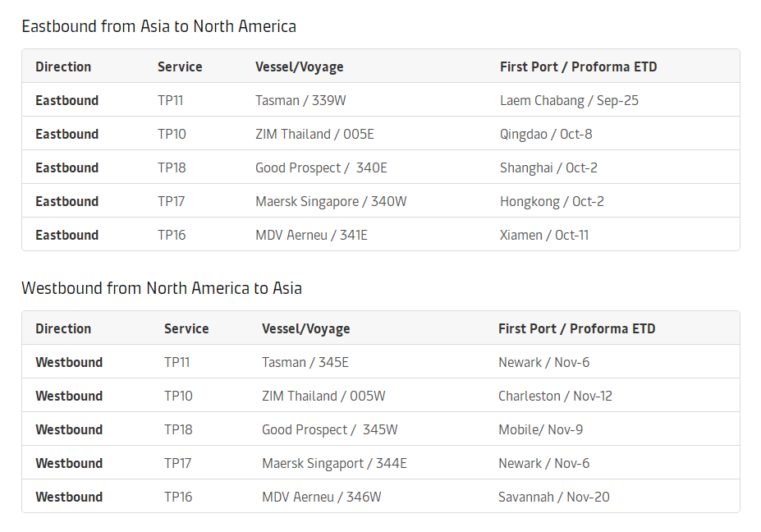Click the 'Shanghai / Oct-2' cell

pyautogui.click(x=549, y=168)
